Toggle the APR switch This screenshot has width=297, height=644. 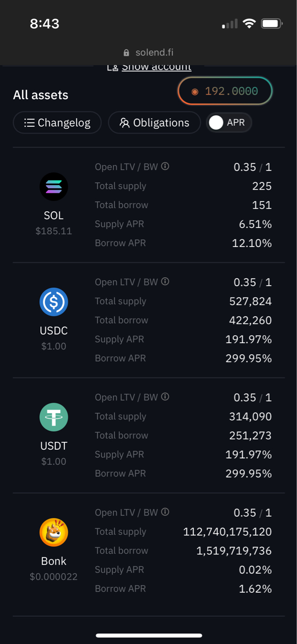pyautogui.click(x=229, y=123)
